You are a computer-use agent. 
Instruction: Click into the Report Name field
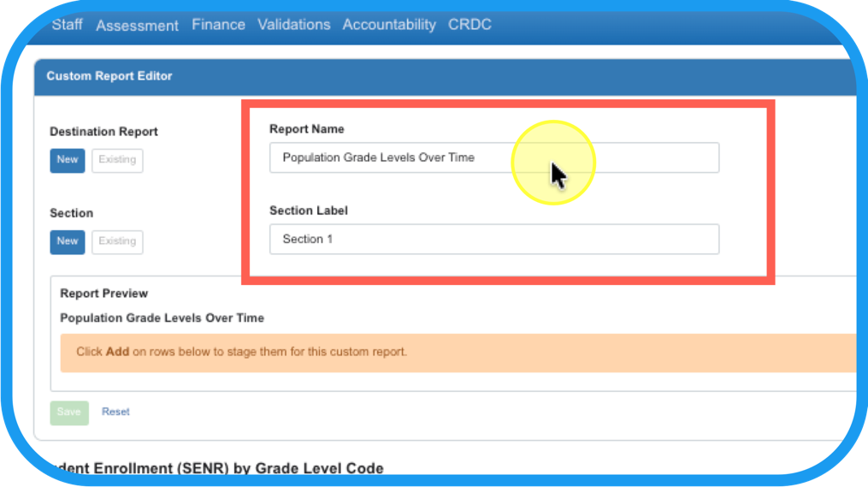click(x=493, y=157)
